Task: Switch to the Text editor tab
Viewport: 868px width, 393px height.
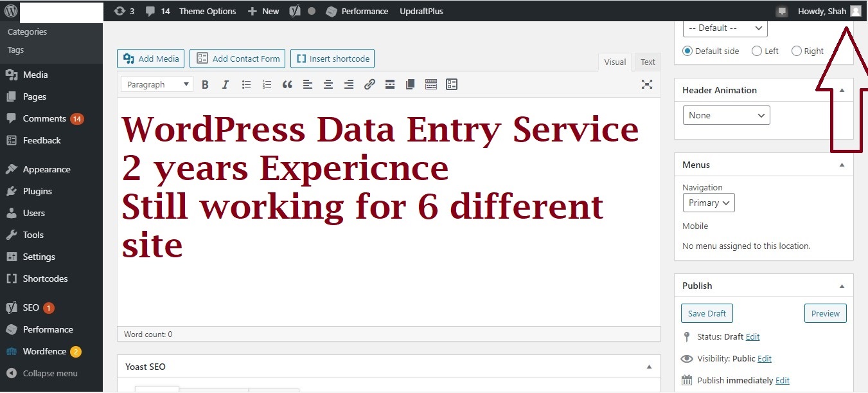Action: pyautogui.click(x=648, y=62)
